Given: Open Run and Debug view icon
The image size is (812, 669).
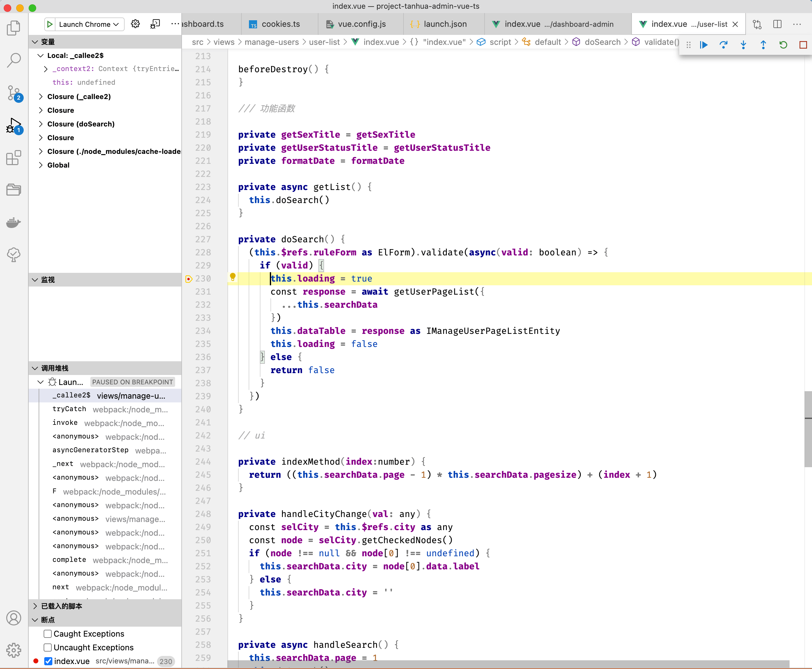Looking at the screenshot, I should pyautogui.click(x=14, y=126).
